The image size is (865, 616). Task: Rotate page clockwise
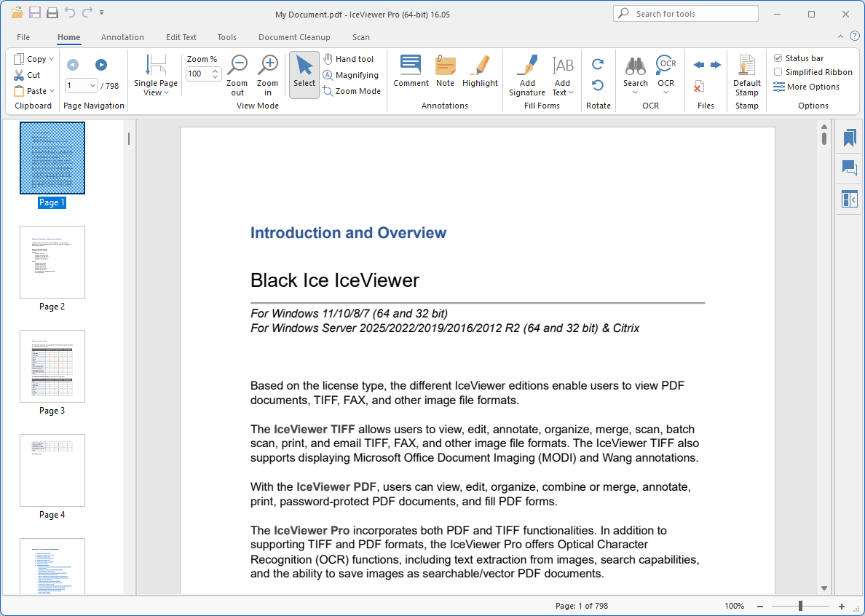[x=598, y=65]
